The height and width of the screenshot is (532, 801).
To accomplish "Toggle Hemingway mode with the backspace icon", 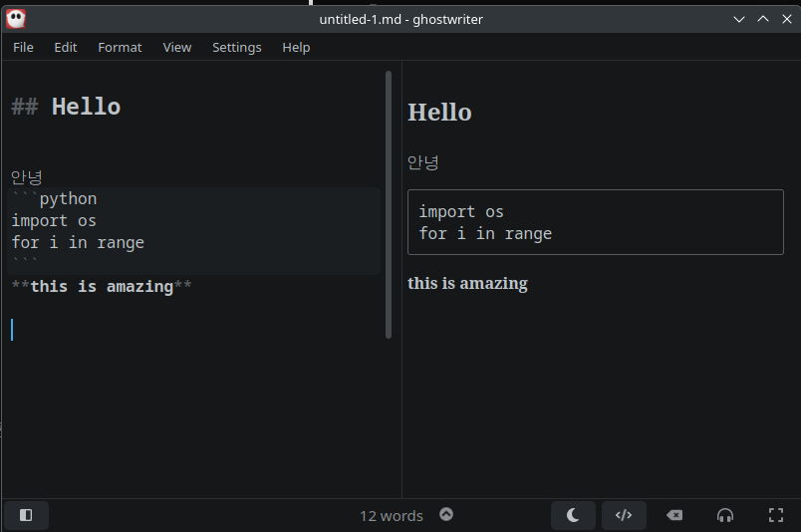I will click(x=674, y=515).
